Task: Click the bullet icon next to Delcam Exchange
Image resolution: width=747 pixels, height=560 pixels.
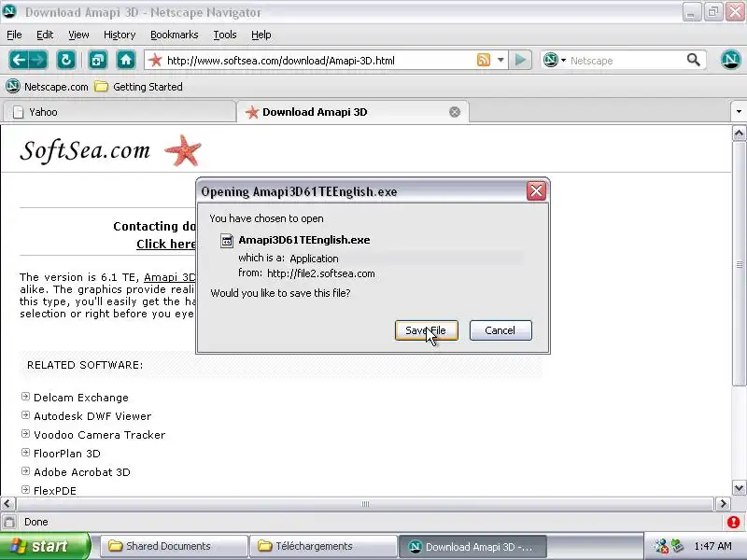Action: (26, 396)
